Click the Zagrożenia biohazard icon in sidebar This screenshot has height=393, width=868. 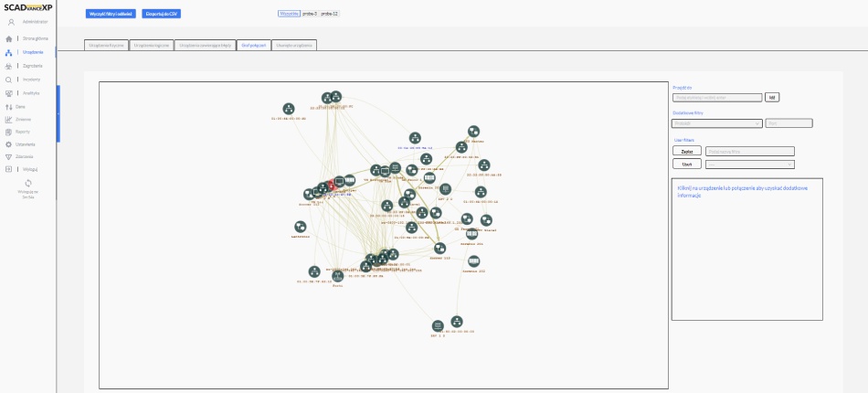[8, 66]
